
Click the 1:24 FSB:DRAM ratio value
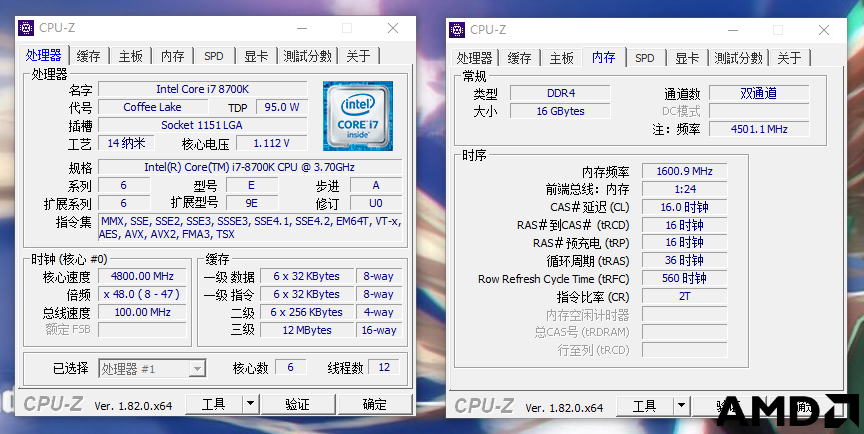(684, 189)
